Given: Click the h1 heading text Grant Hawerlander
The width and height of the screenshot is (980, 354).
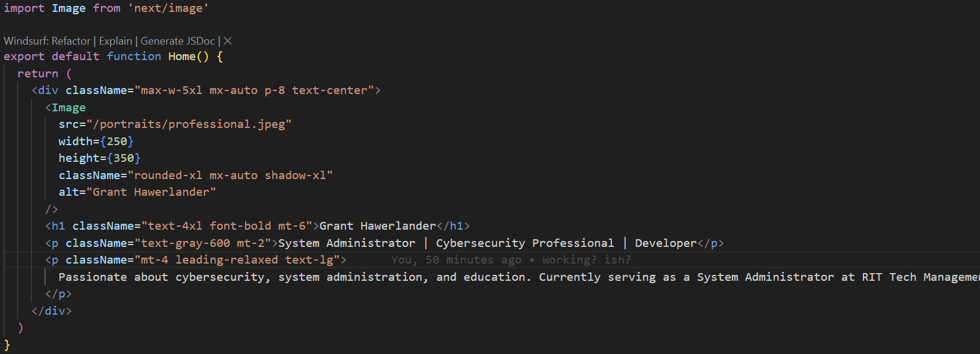Looking at the screenshot, I should click(x=378, y=226).
